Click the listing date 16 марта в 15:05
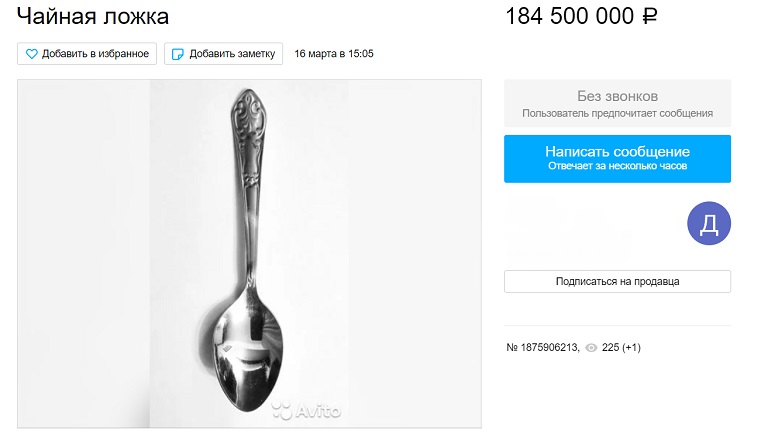This screenshot has width=761, height=442. coord(334,53)
